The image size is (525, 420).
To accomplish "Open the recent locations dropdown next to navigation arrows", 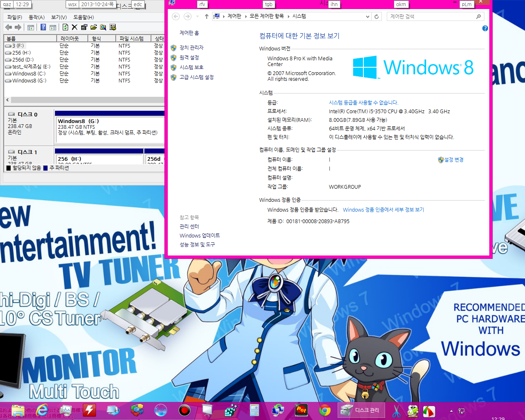I will click(197, 16).
